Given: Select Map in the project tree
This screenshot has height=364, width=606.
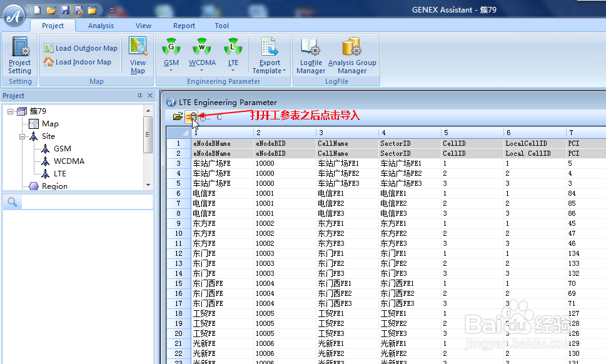Looking at the screenshot, I should tap(50, 124).
